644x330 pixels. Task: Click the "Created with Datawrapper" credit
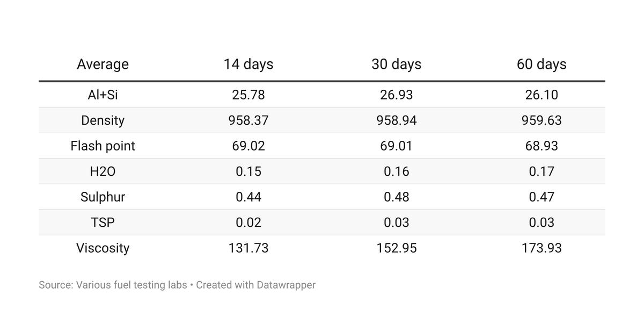(255, 285)
